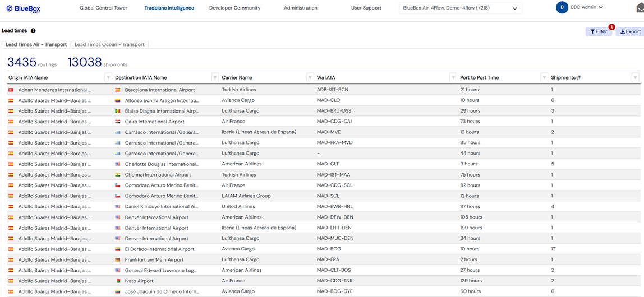Open Origin IATA Name column filter
Image resolution: width=644 pixels, height=297 pixels.
click(108, 77)
